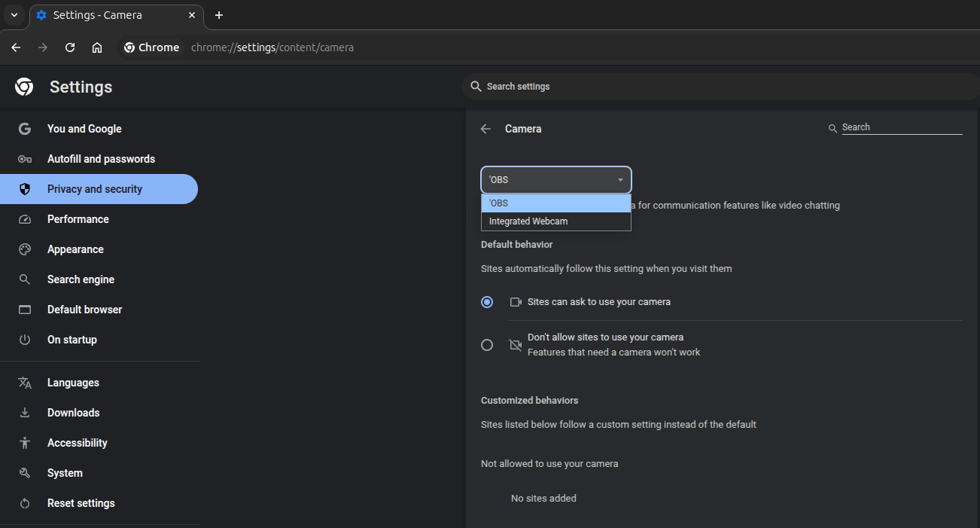Click the Google G icon
The width and height of the screenshot is (980, 528).
(x=25, y=129)
